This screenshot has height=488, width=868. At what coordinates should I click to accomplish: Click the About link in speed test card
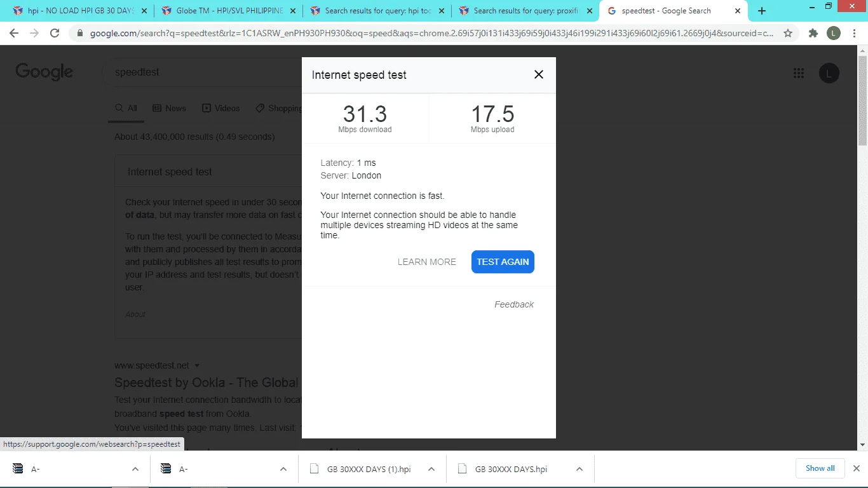pos(135,314)
